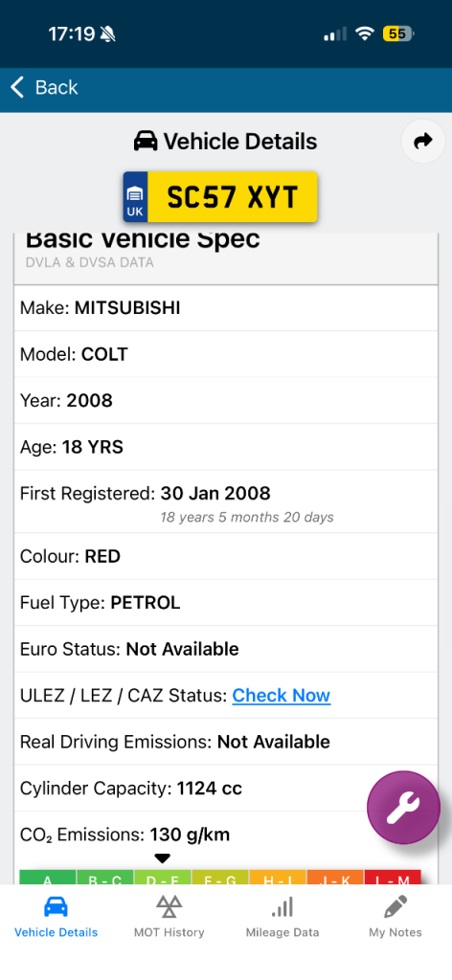This screenshot has width=452, height=980.
Task: Open the purple wrench tools button
Action: [403, 807]
